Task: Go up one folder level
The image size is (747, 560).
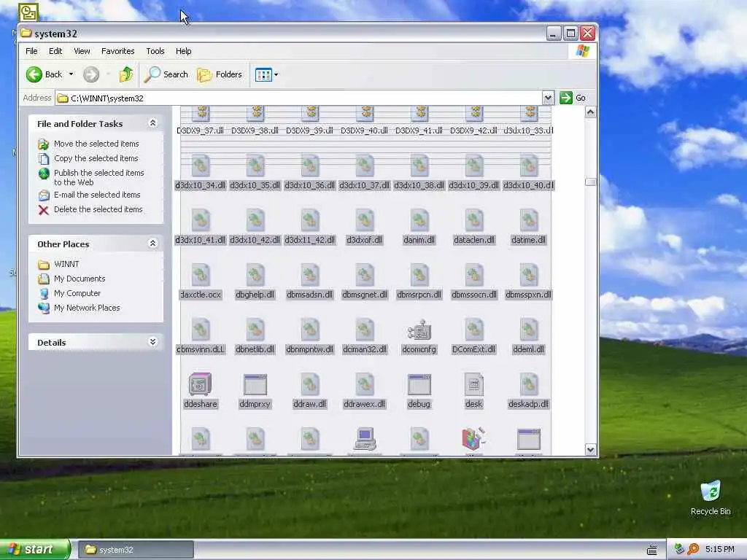Action: 126,74
